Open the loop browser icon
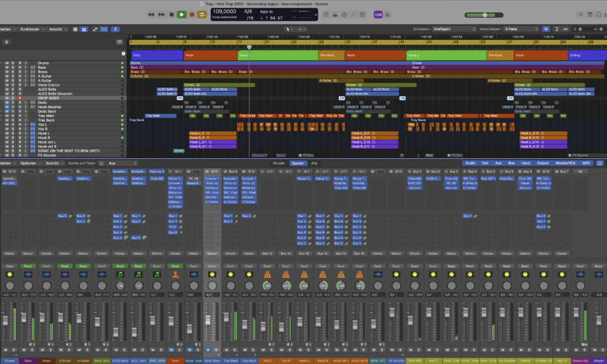The image size is (607, 364). [x=599, y=15]
